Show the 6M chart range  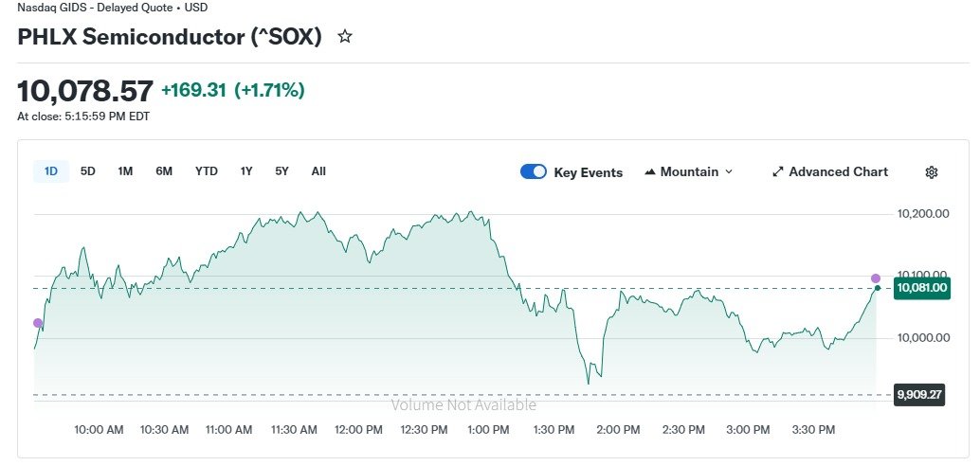[164, 171]
